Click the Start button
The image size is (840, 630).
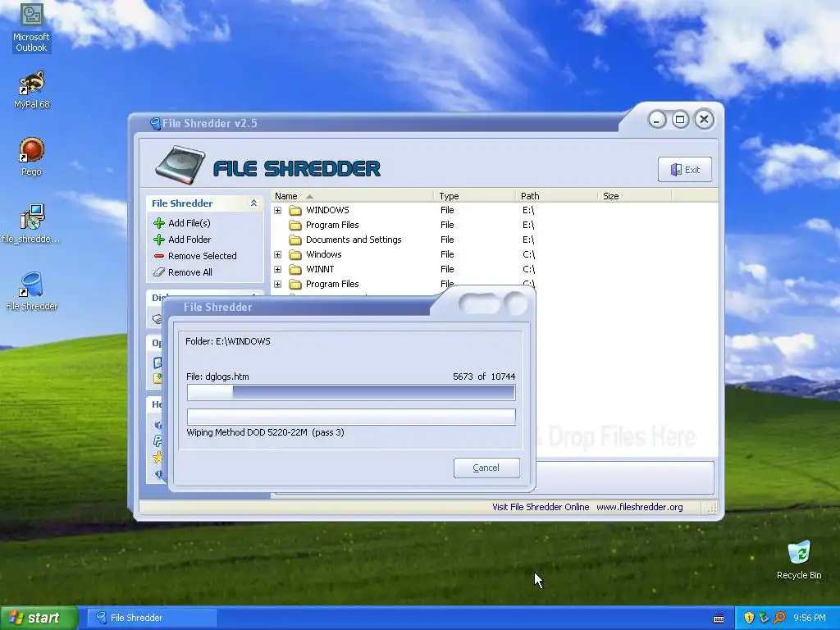coord(39,618)
